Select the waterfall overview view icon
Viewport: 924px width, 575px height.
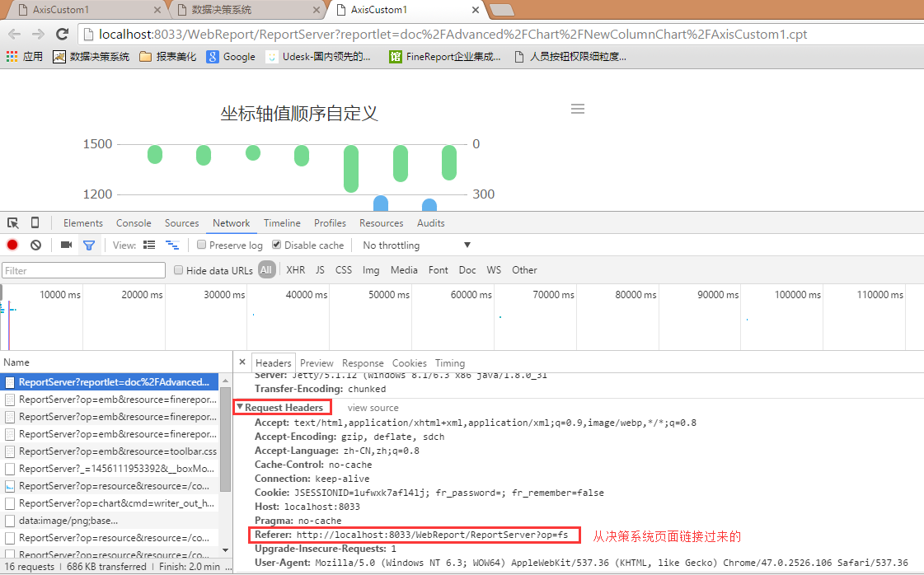tap(172, 245)
